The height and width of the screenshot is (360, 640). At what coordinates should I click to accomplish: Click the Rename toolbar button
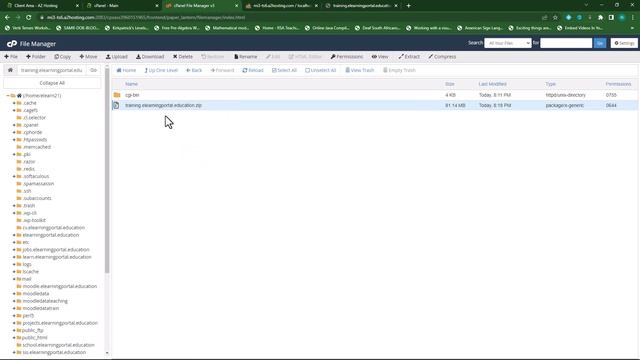tap(245, 57)
